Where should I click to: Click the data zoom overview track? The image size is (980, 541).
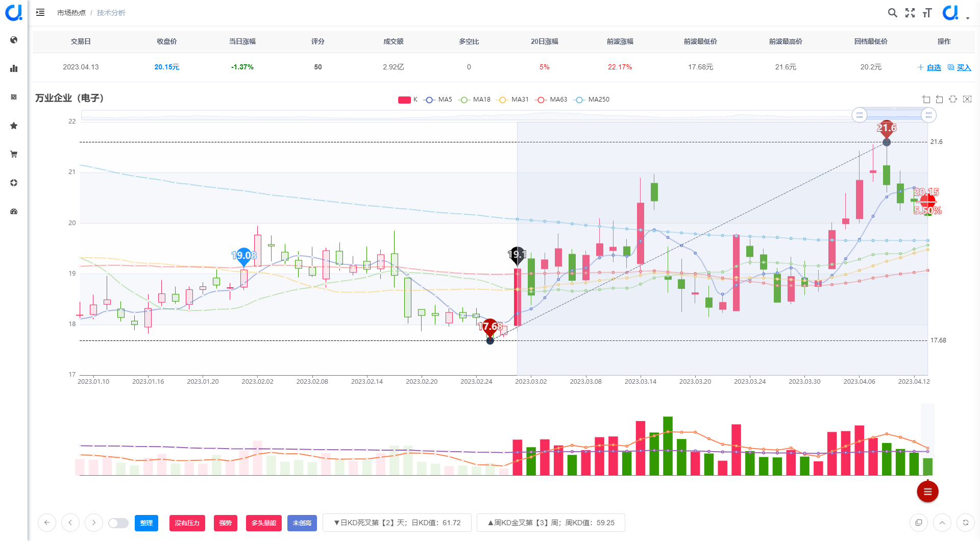(504, 115)
